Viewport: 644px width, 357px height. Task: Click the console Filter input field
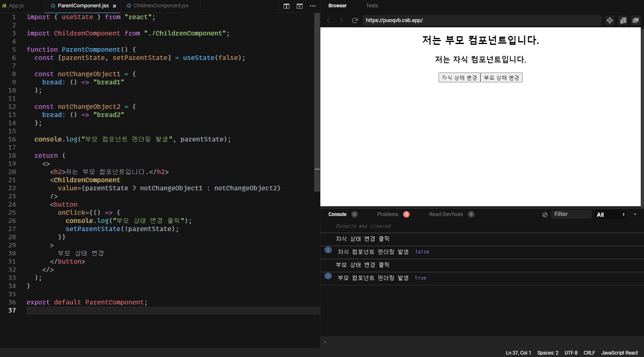pyautogui.click(x=571, y=214)
